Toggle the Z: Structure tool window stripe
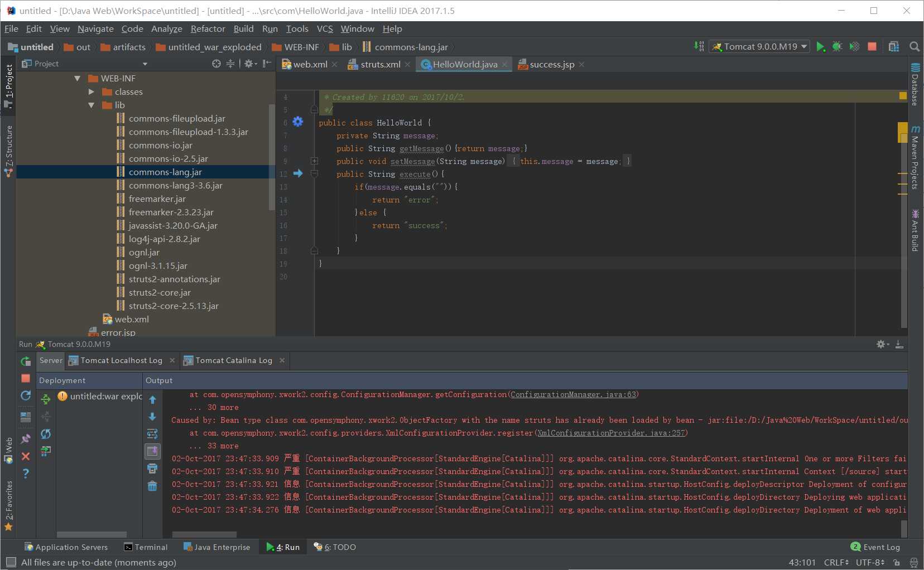Image resolution: width=924 pixels, height=570 pixels. [x=8, y=152]
